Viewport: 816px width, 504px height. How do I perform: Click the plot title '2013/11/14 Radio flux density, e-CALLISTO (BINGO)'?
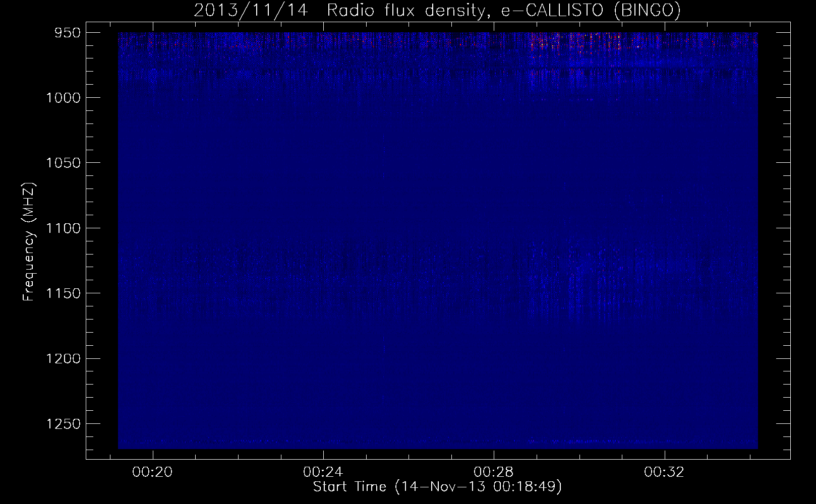click(x=437, y=10)
